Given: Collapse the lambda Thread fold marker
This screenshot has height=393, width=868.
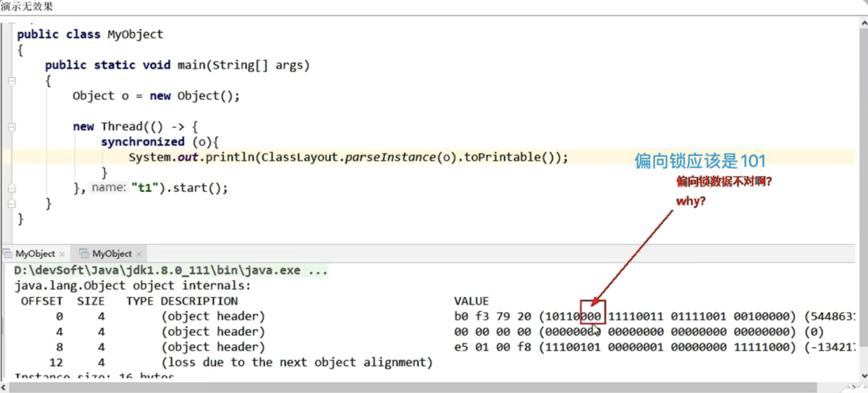Looking at the screenshot, I should point(12,127).
